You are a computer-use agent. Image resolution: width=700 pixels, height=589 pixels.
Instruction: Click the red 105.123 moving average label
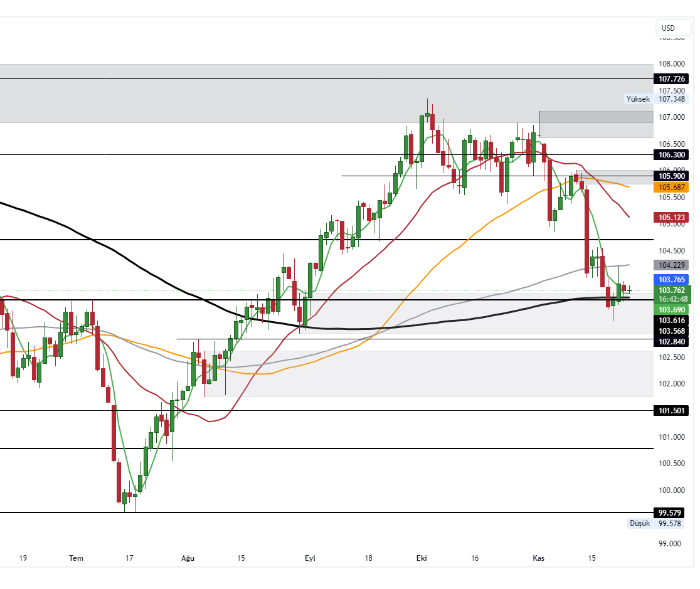[x=671, y=218]
